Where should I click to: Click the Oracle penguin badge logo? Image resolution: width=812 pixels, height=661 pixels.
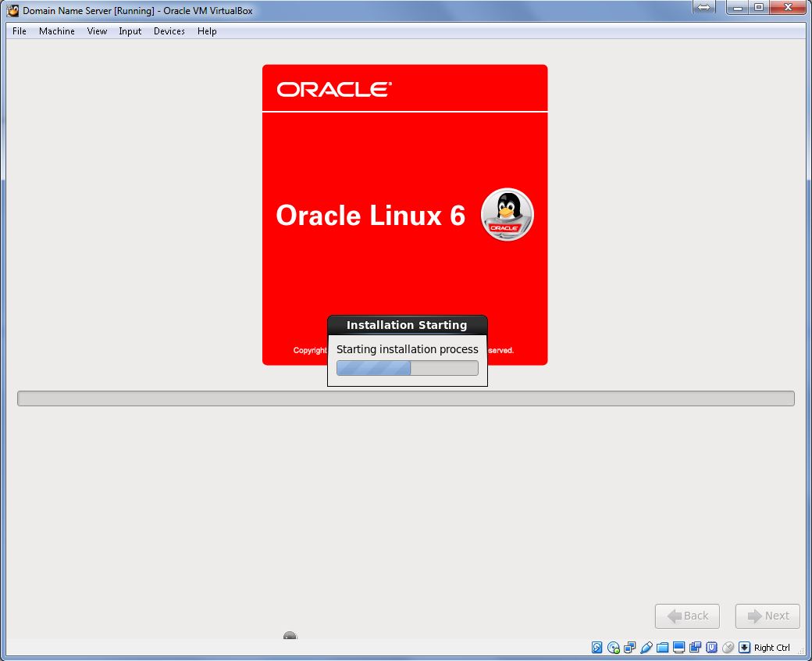(x=507, y=214)
